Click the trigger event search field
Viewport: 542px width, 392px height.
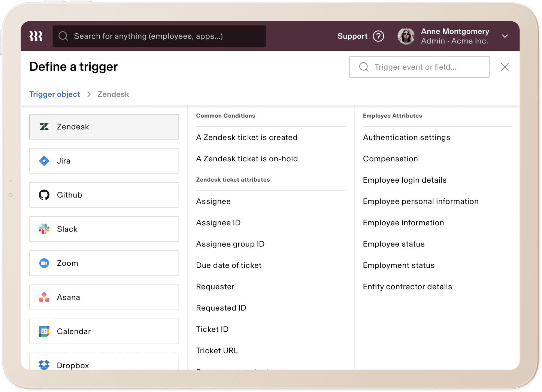coord(419,67)
